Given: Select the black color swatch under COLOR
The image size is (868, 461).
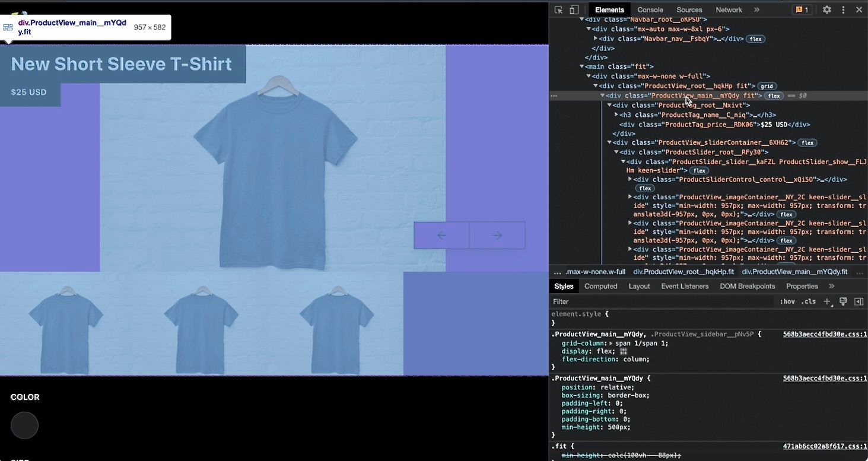Looking at the screenshot, I should pos(24,425).
